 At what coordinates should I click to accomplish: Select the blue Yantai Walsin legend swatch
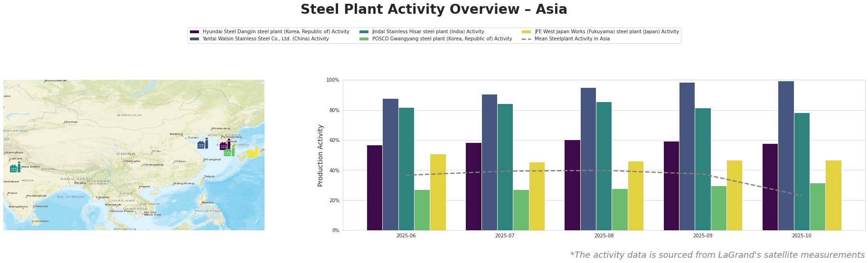coord(195,39)
